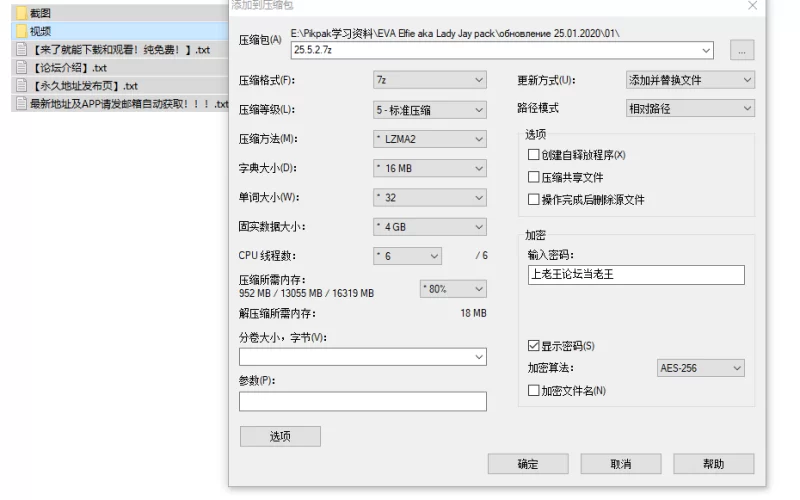Click the 论坛介绍 text file icon
Image resolution: width=800 pixels, height=500 pixels.
click(21, 68)
